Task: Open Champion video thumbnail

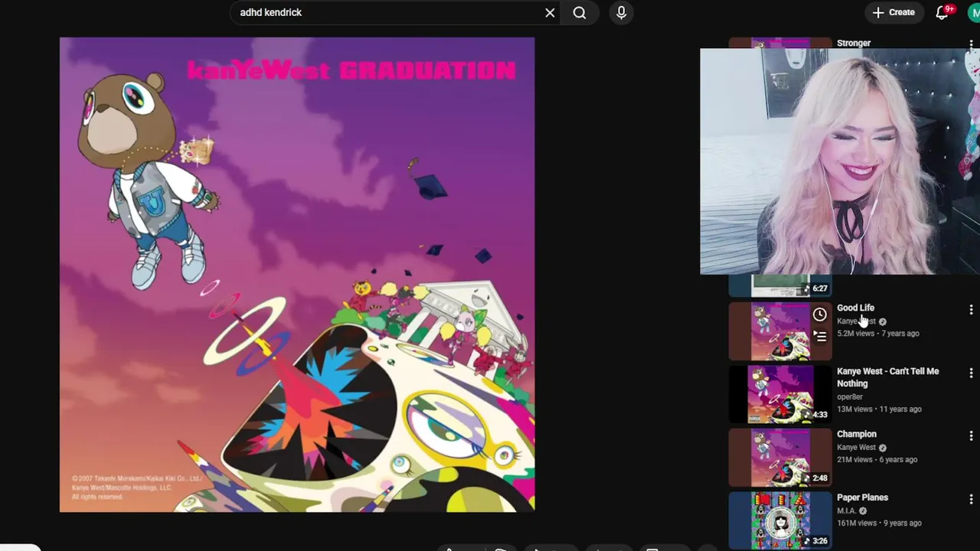Action: click(779, 458)
